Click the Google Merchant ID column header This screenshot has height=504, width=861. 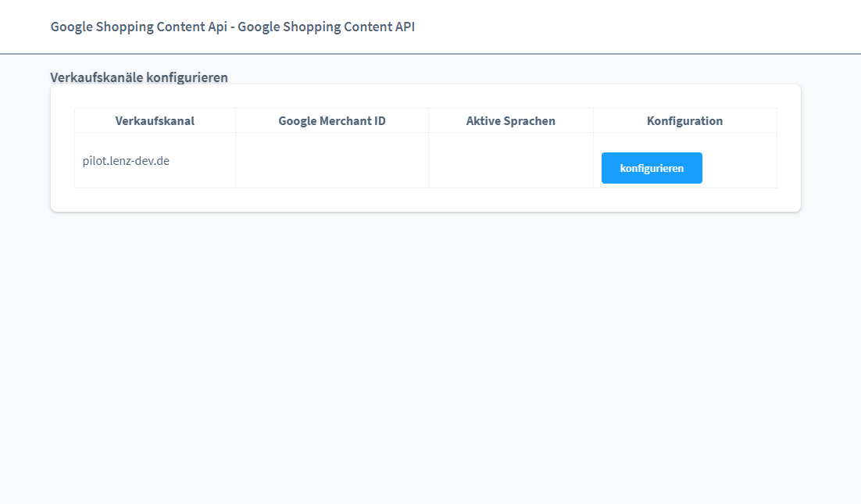click(331, 121)
